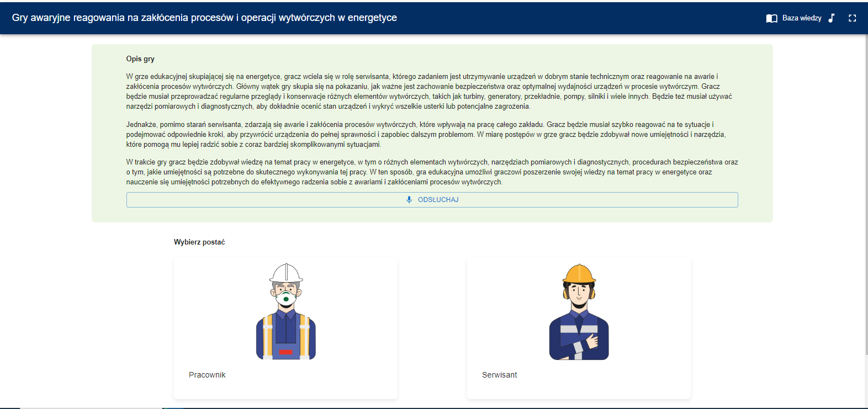This screenshot has width=868, height=409.
Task: Click the "Opis gry" heading
Action: pos(140,59)
